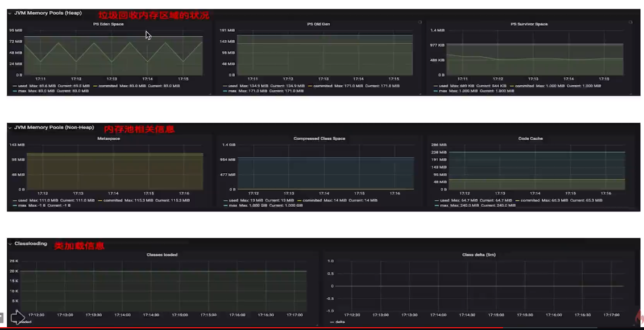
Task: Toggle the max series in Metaspace legend
Action: click(x=22, y=206)
